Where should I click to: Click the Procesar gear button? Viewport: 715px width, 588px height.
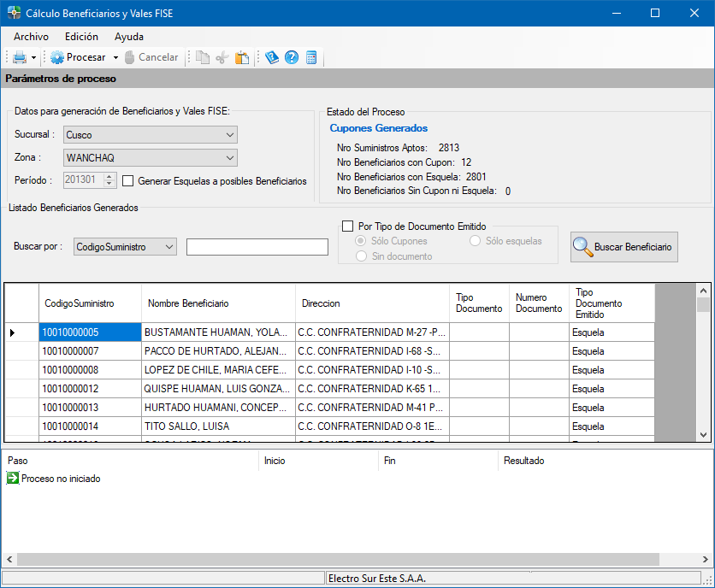pos(79,57)
